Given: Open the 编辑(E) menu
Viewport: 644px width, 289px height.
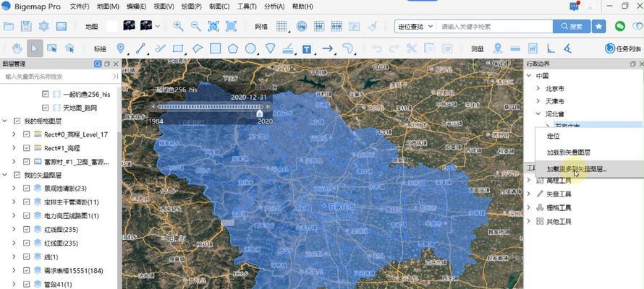Looking at the screenshot, I should point(136,7).
